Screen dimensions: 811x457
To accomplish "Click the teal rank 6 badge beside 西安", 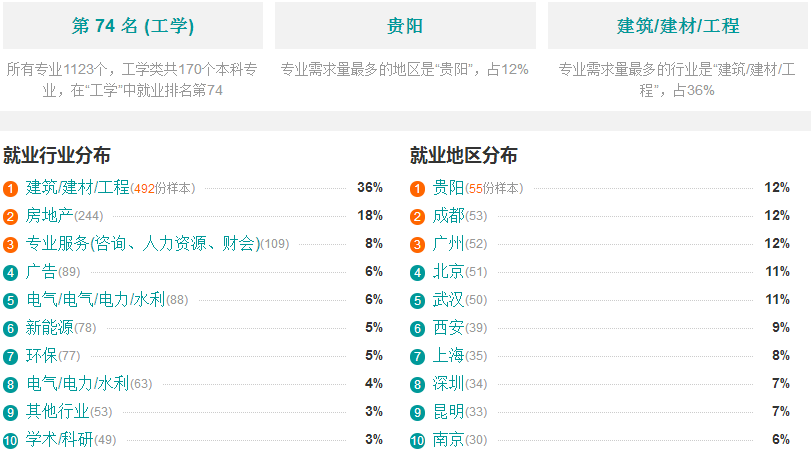I will [x=417, y=329].
